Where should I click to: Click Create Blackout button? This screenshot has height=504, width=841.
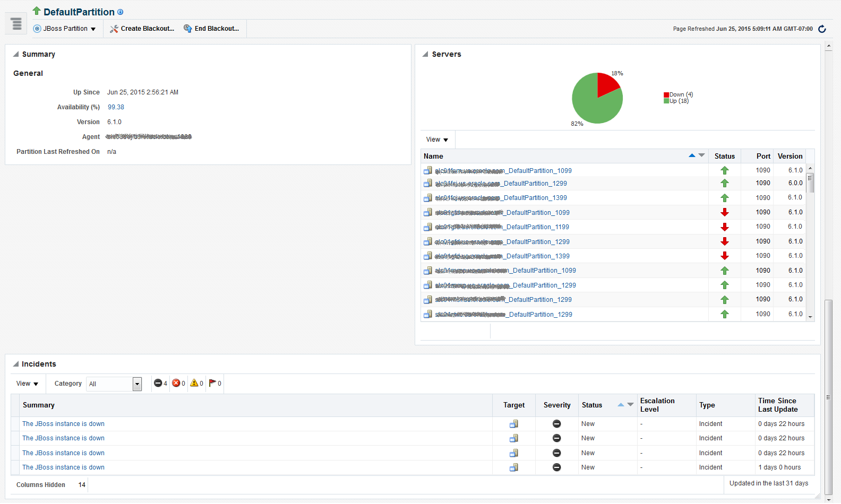point(142,29)
